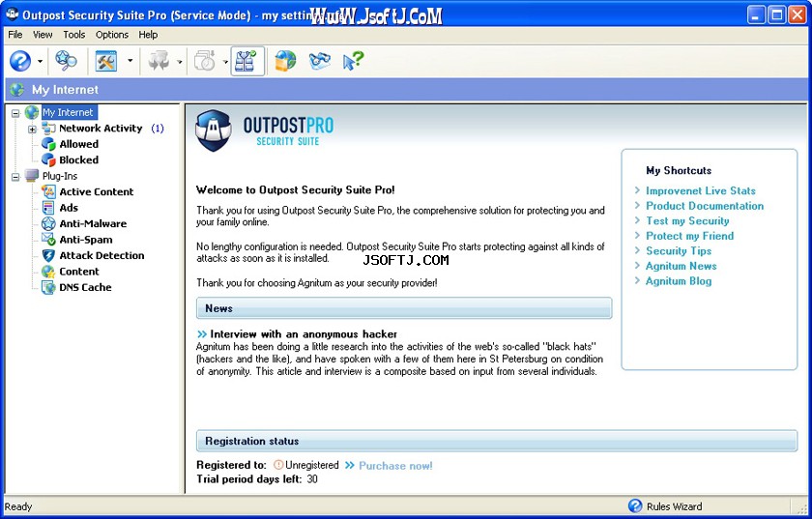
Task: Select the DNS Cache plug-in
Action: point(85,287)
